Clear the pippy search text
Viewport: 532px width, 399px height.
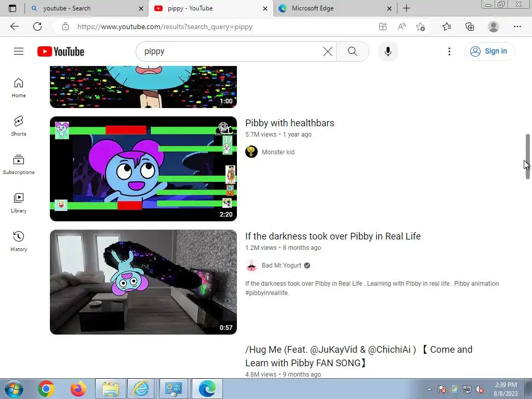pos(328,51)
